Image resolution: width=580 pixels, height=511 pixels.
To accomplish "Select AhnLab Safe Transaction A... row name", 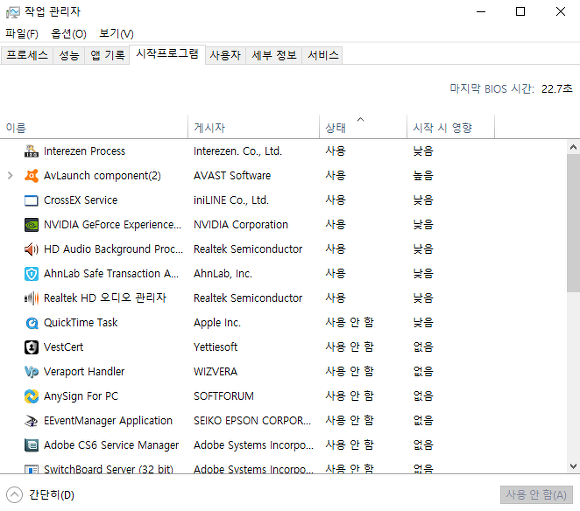I will tap(111, 273).
